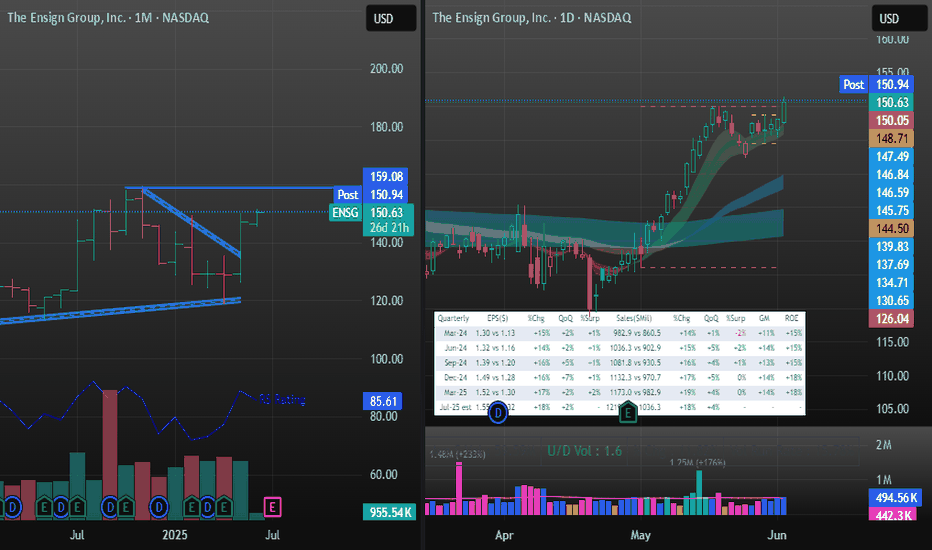Click the Mar-25 row label
Image resolution: width=932 pixels, height=550 pixels.
click(x=455, y=393)
